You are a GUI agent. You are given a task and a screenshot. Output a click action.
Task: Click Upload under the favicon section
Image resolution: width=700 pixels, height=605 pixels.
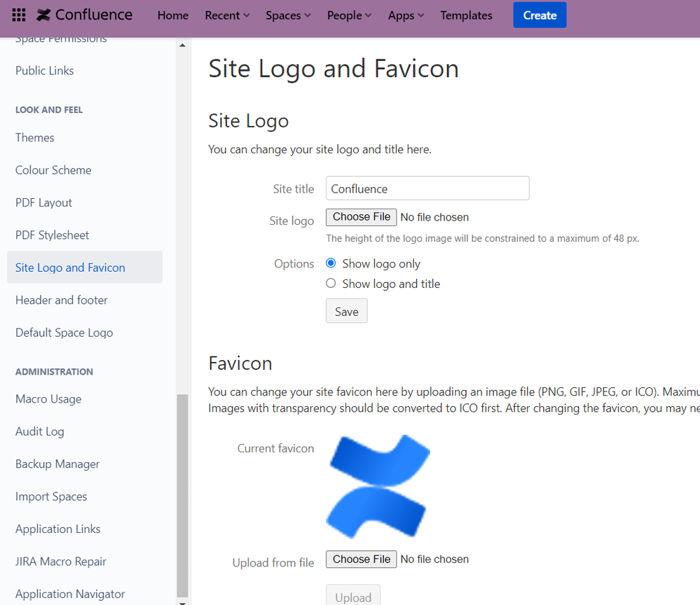click(x=353, y=597)
